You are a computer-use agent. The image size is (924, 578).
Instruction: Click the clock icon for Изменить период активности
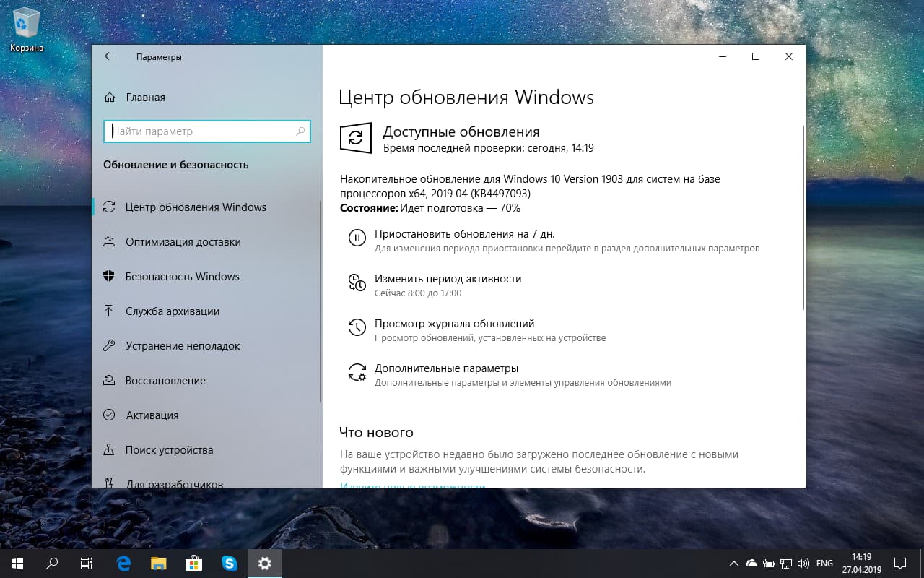[357, 283]
